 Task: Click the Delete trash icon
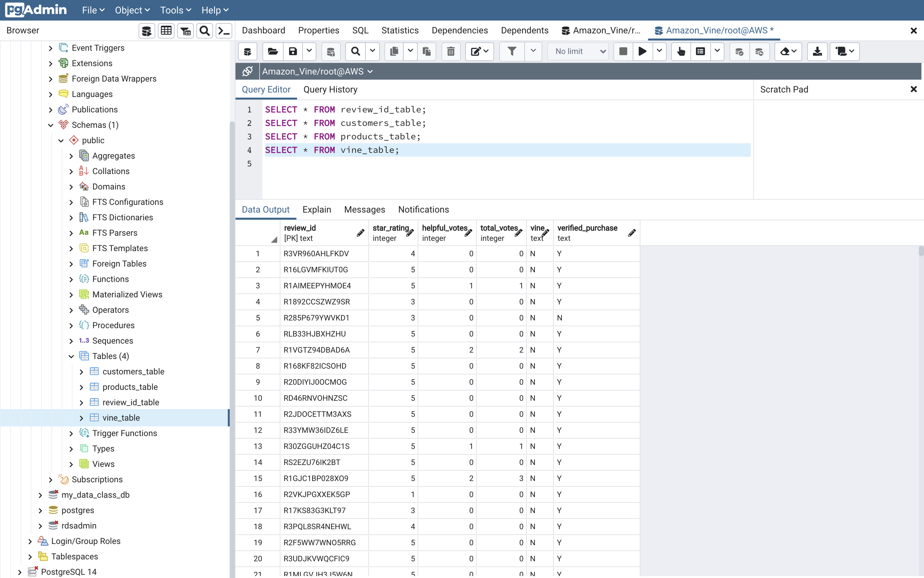coord(451,51)
